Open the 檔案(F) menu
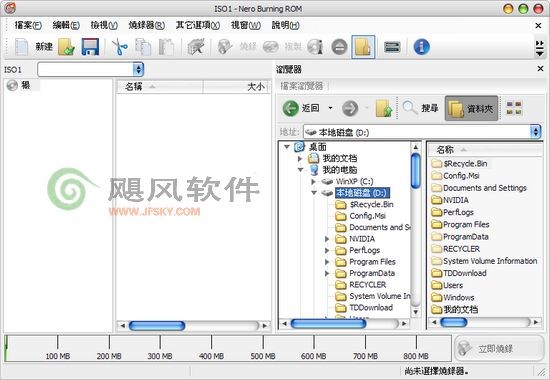550x380 pixels. [28, 25]
